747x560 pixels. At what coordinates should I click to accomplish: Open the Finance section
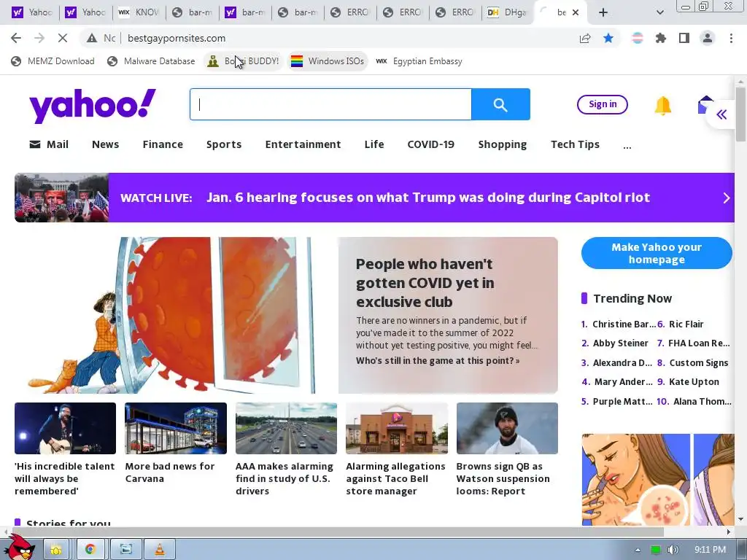point(163,144)
